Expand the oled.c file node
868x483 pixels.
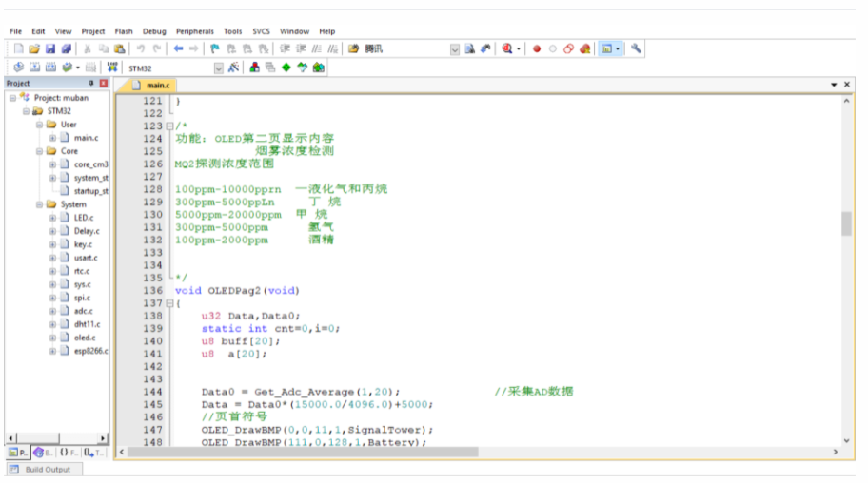(x=52, y=338)
